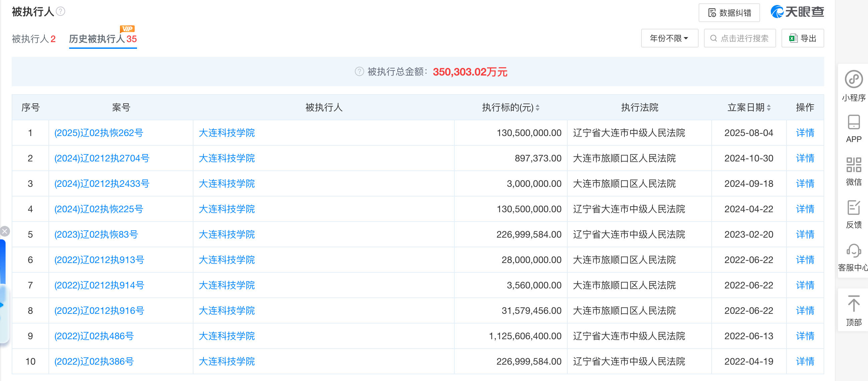
Task: Expand the 年份不限 year dropdown
Action: coord(669,38)
